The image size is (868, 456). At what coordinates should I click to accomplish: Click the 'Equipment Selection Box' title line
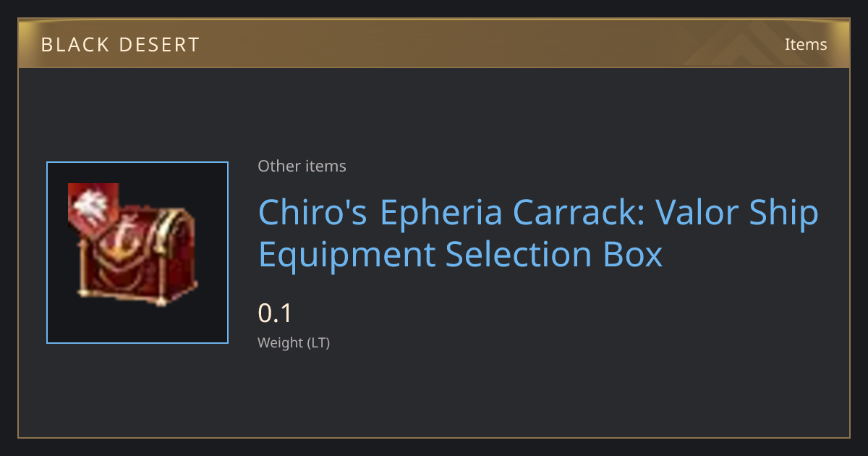460,254
